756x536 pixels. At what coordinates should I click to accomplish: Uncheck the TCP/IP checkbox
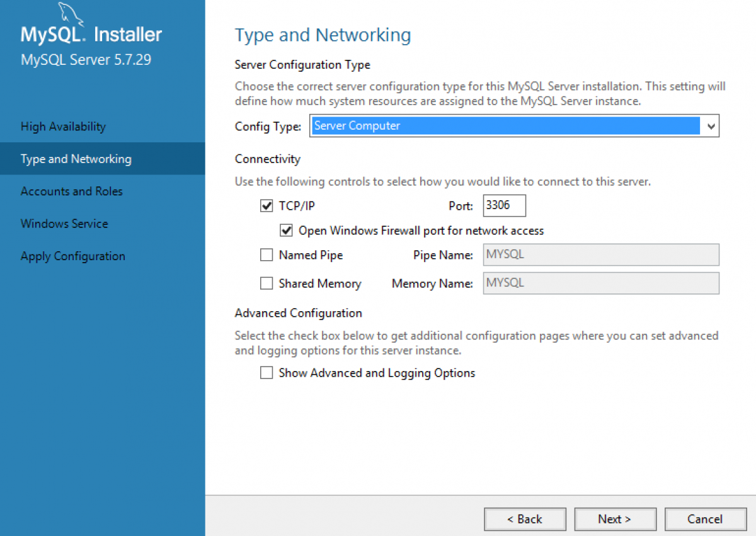tap(266, 205)
